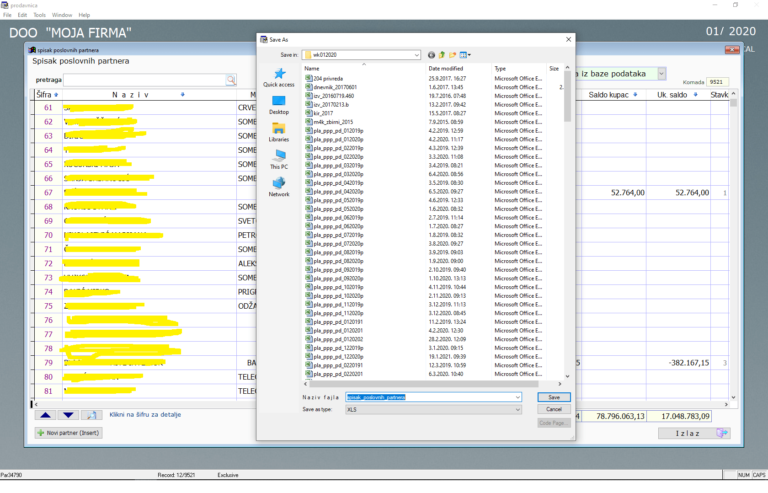Click into the pretraga search field
The width and height of the screenshot is (768, 493).
[145, 80]
